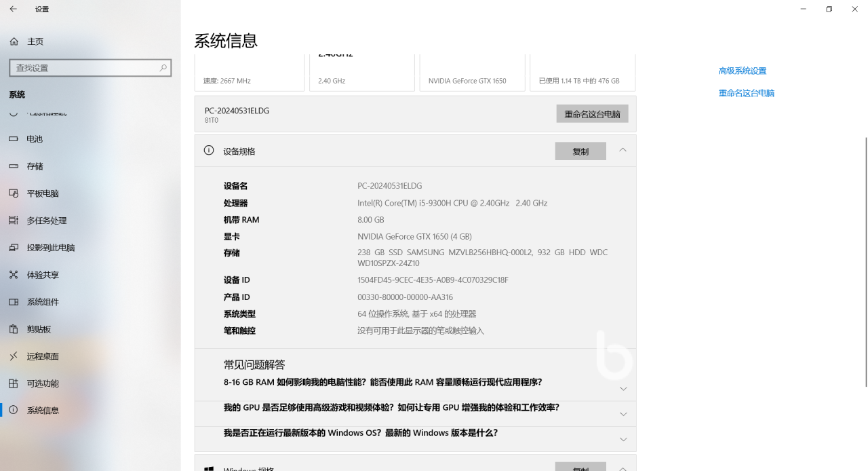
Task: Click the search magnifier icon in 查找设置
Action: pos(163,68)
